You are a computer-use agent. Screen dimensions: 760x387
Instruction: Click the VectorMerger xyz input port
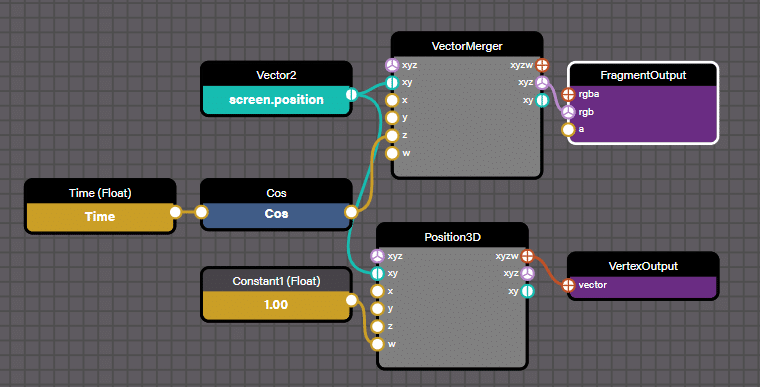pyautogui.click(x=392, y=65)
